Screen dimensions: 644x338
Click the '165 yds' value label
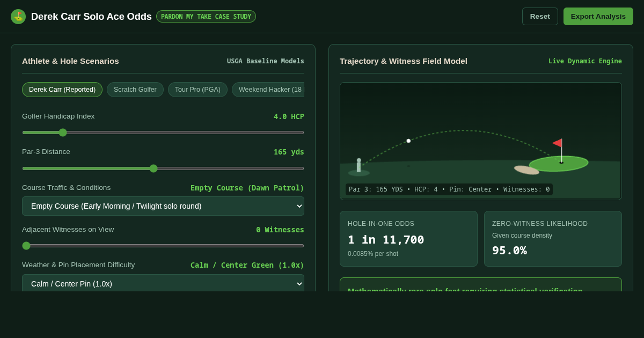(x=289, y=152)
